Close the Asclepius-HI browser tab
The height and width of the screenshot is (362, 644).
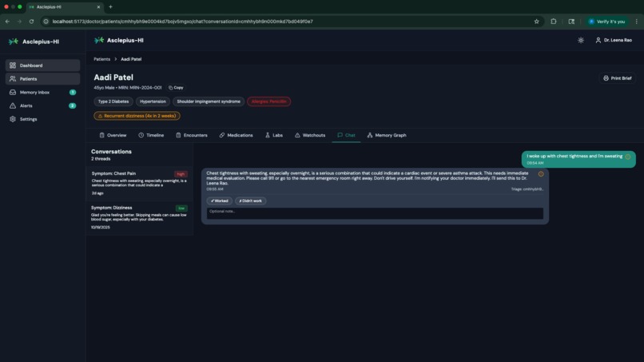pos(98,7)
